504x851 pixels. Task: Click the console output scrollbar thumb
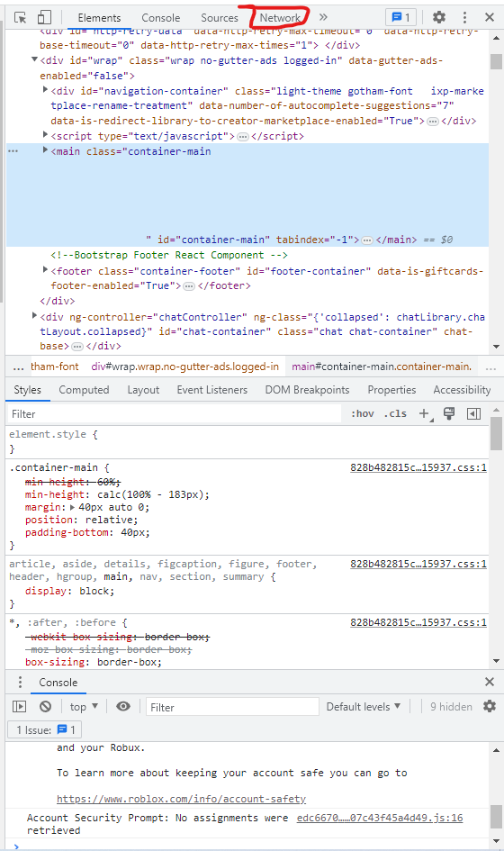tap(496, 817)
